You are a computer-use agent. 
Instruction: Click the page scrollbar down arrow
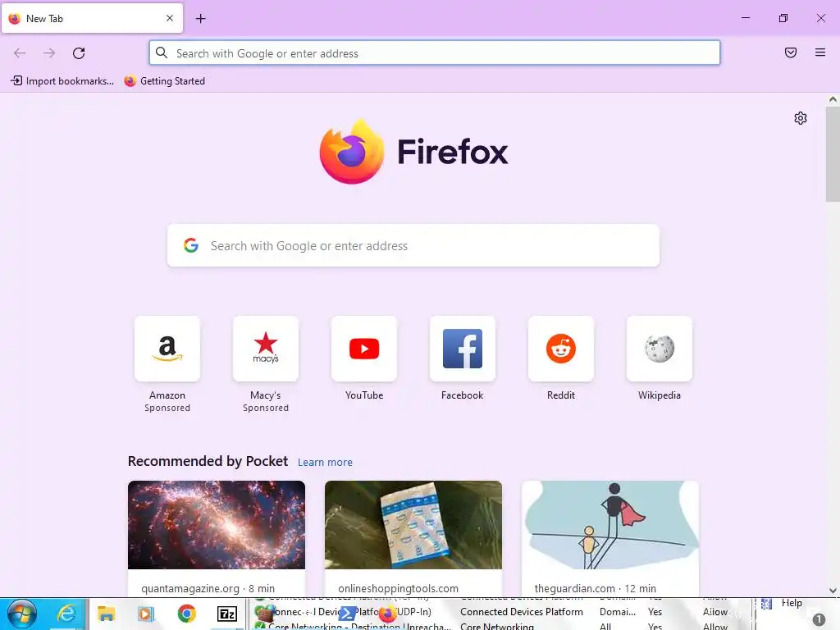pos(833,591)
